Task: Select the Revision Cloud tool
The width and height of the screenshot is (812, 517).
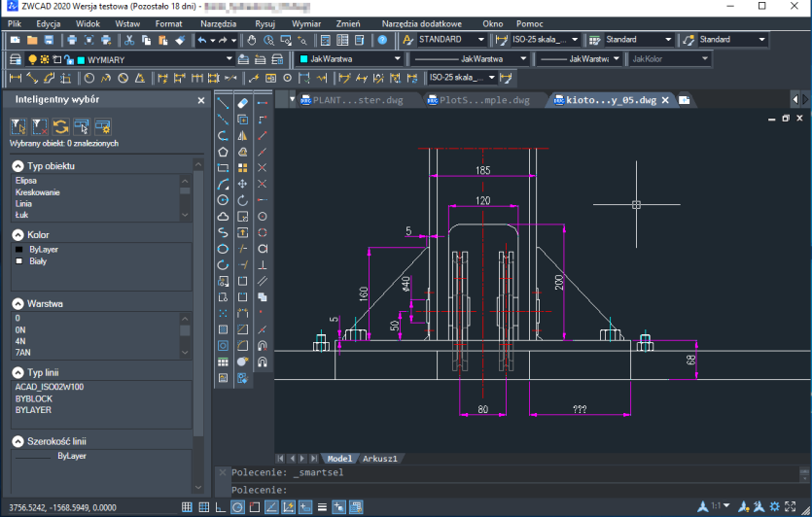Action: [x=223, y=216]
